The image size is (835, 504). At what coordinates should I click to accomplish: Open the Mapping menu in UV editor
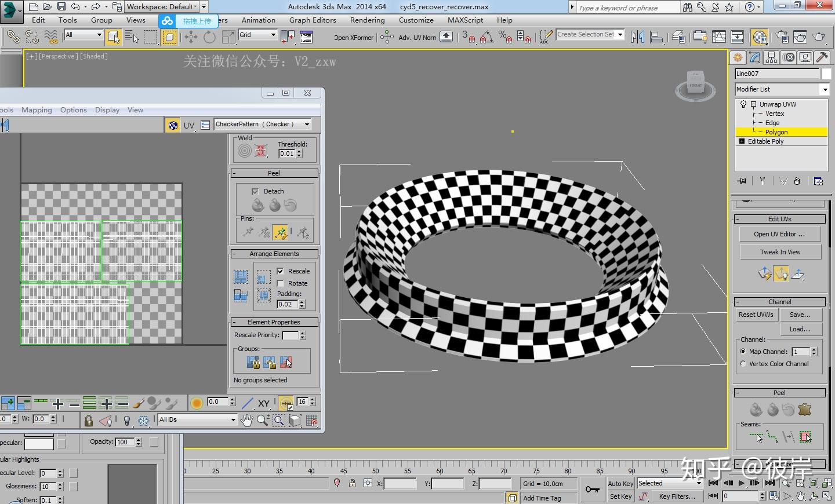(x=37, y=109)
